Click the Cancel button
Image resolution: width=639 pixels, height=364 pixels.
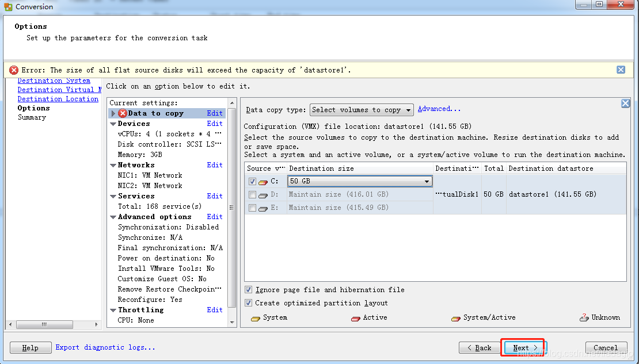pos(606,348)
